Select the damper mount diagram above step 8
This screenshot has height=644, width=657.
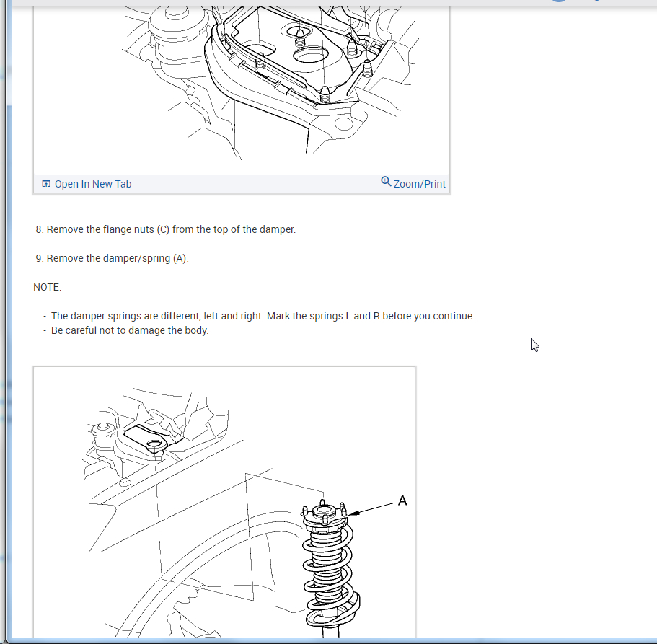[242, 90]
